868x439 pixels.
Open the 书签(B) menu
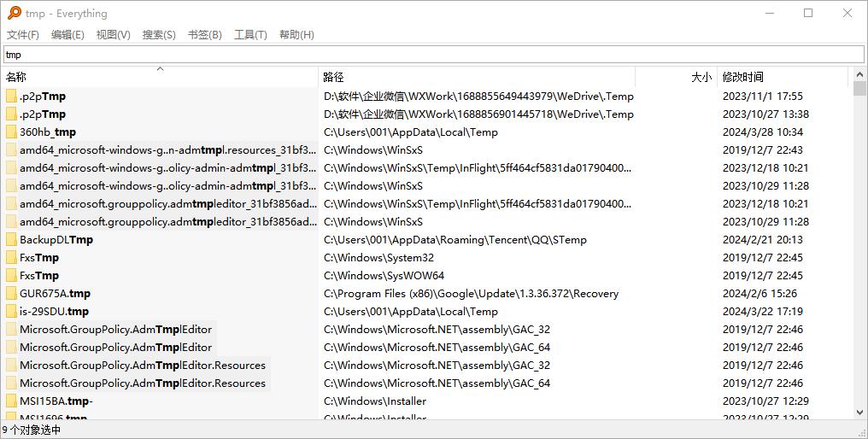pyautogui.click(x=204, y=35)
